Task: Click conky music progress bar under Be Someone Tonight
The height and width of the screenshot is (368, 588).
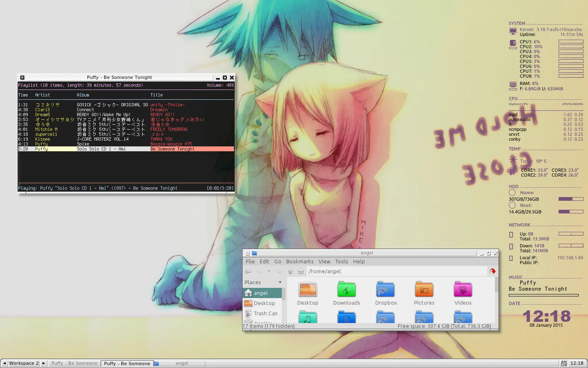Action: pyautogui.click(x=543, y=295)
